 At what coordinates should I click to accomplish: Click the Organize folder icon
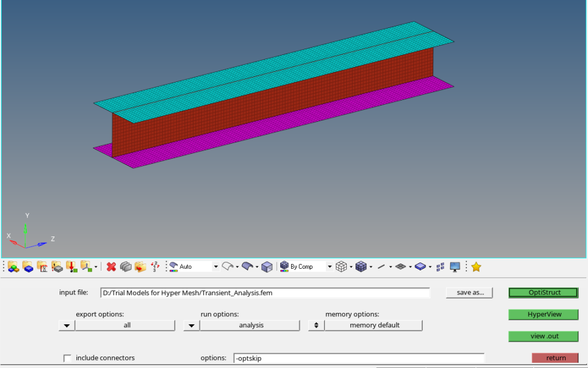tap(140, 267)
